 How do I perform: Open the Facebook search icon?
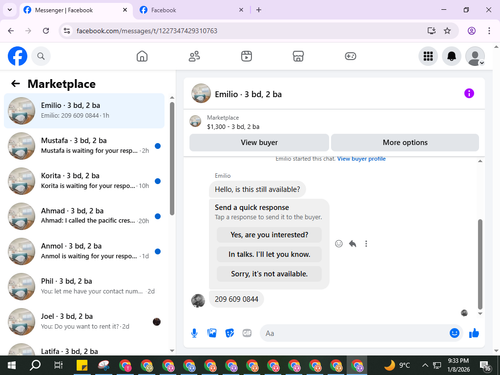coord(41,56)
